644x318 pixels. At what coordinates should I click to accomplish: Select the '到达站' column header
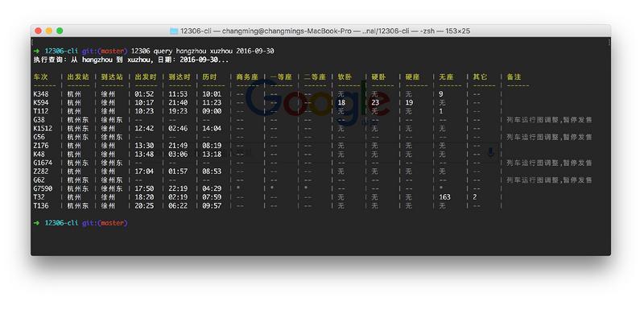(112, 76)
